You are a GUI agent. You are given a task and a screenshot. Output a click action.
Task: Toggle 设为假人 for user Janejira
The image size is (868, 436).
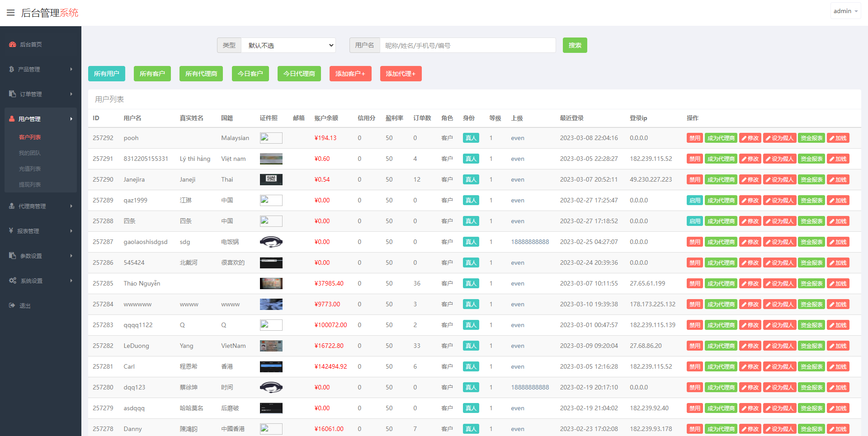tap(779, 180)
